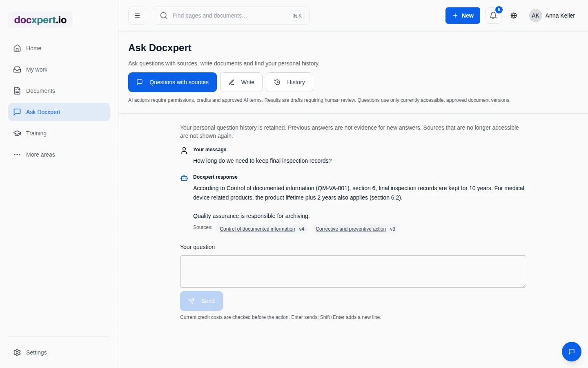Click the docxpert.io logo
Screen dimensions: 588x368
40,20
